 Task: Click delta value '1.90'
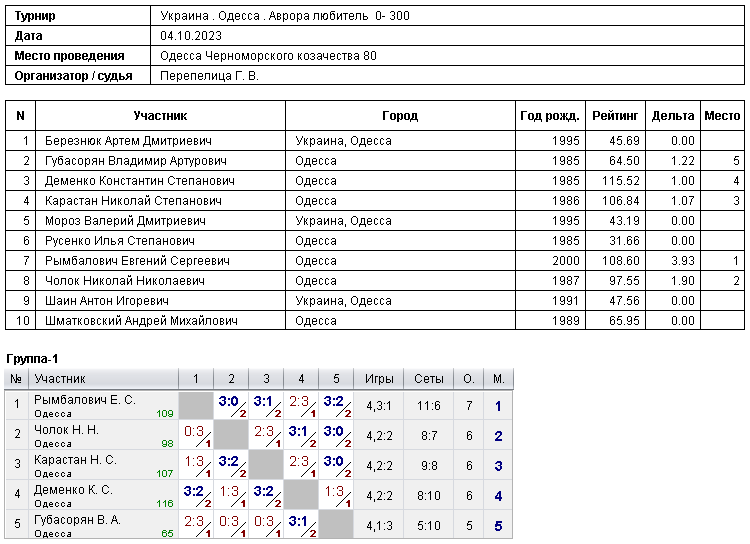pyautogui.click(x=683, y=281)
